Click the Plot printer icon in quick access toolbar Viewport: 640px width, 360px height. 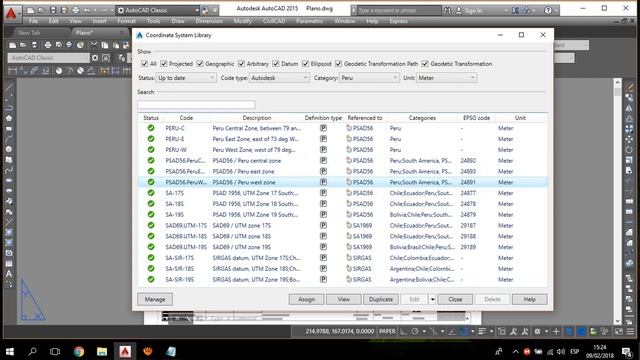pyautogui.click(x=76, y=10)
